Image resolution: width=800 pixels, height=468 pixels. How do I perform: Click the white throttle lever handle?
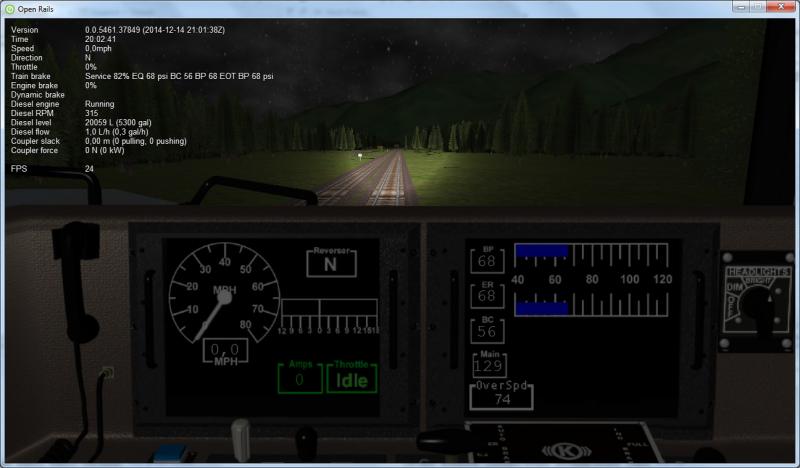point(241,439)
